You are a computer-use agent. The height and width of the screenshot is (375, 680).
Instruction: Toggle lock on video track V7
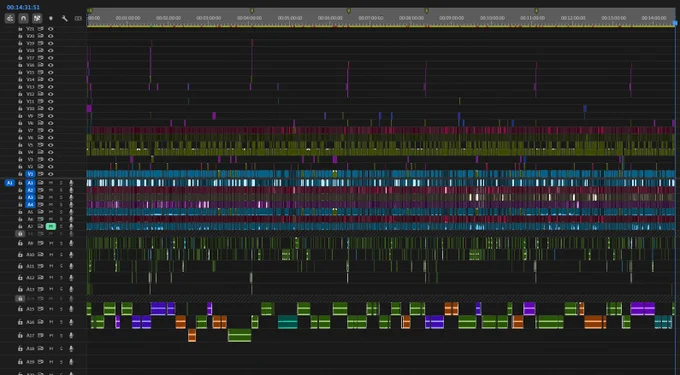click(x=20, y=130)
